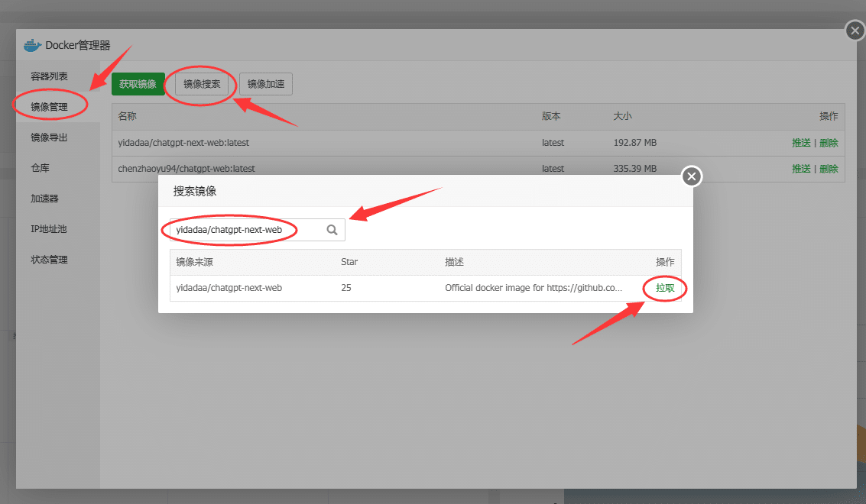This screenshot has height=504, width=866.
Task: Switch to 镜像管理 in the sidebar
Action: pos(49,106)
